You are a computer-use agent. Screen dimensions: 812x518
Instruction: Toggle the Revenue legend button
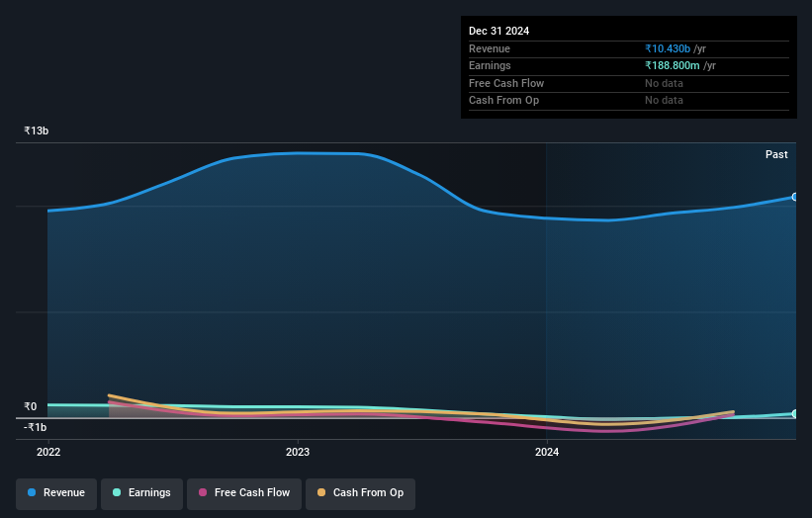tap(56, 493)
